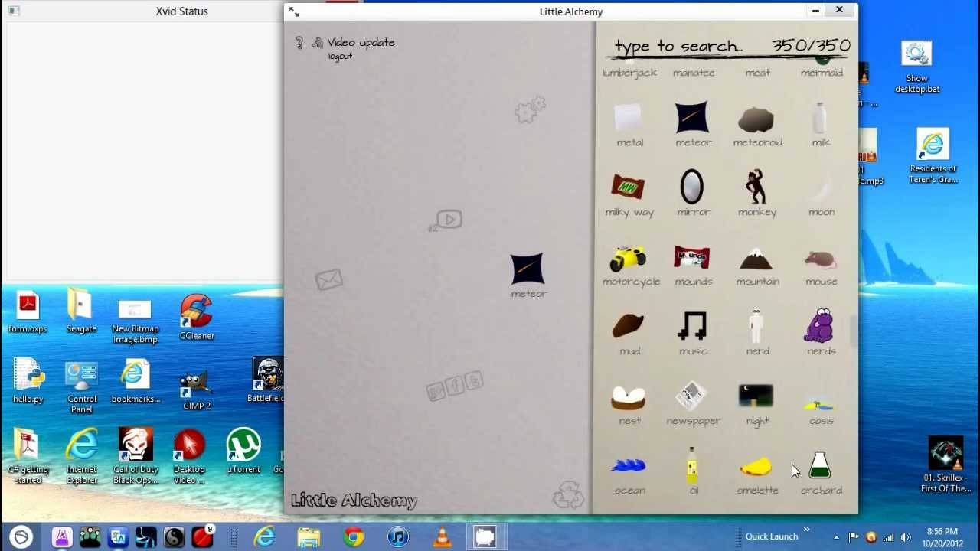Open the help question mark icon
Viewport: 980px width, 551px height.
pos(299,43)
